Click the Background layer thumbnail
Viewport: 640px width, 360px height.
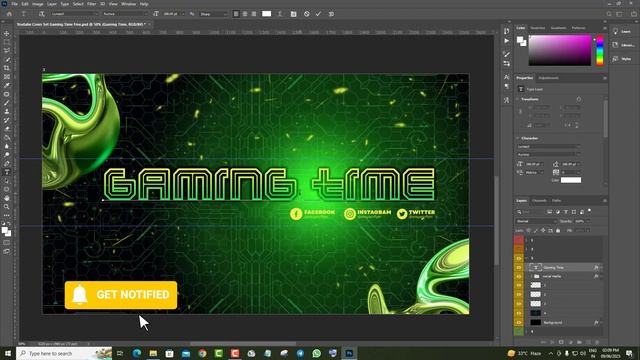point(535,322)
